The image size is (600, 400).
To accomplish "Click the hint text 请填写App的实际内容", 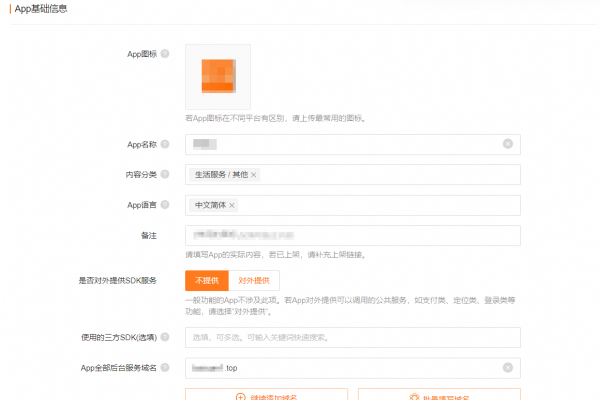I will [x=276, y=255].
